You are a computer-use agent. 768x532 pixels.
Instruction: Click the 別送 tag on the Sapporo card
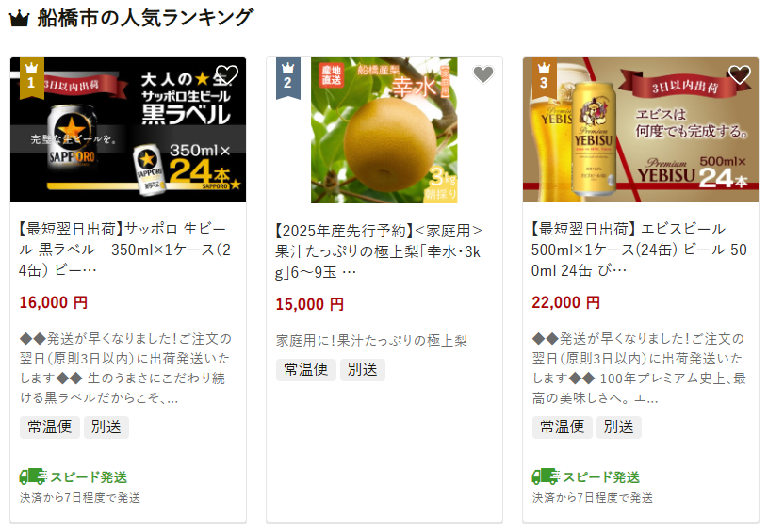pos(106,427)
